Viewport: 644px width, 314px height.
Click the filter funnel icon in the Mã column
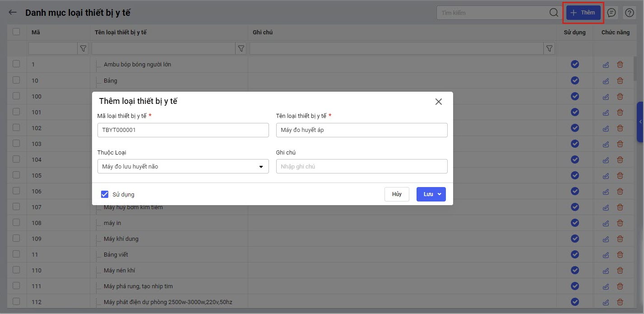pyautogui.click(x=83, y=48)
